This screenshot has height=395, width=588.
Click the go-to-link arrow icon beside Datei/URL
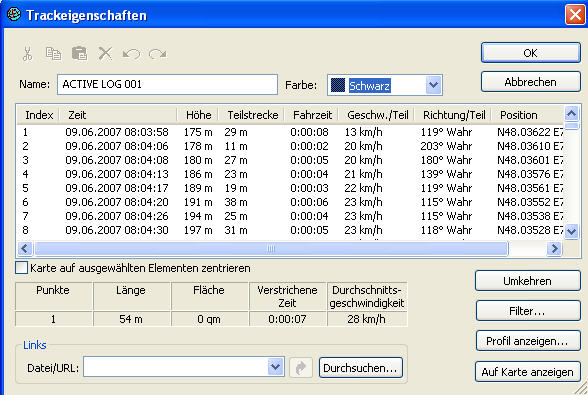tap(301, 368)
